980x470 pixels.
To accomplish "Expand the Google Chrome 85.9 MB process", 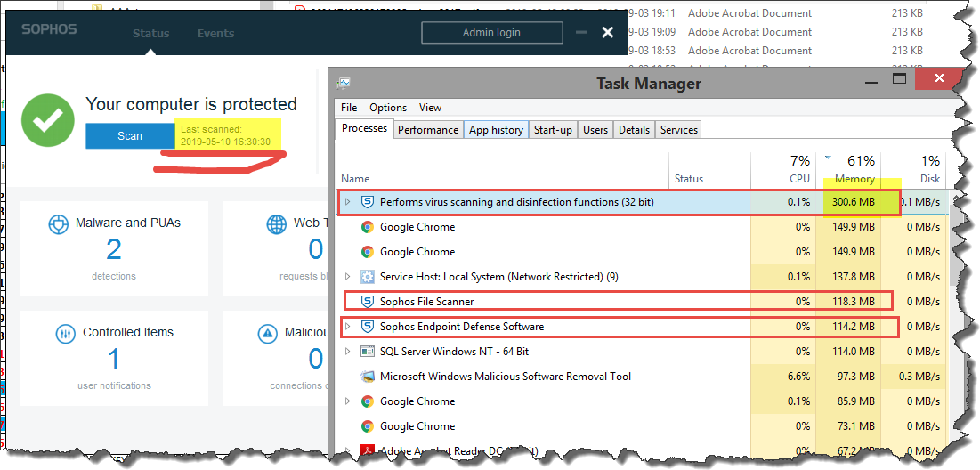I will (x=348, y=401).
